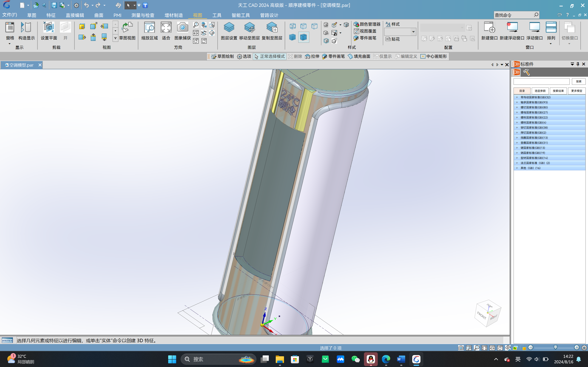The width and height of the screenshot is (588, 367).
Task: Click the zoom in plus button on slider
Action: coord(577,347)
